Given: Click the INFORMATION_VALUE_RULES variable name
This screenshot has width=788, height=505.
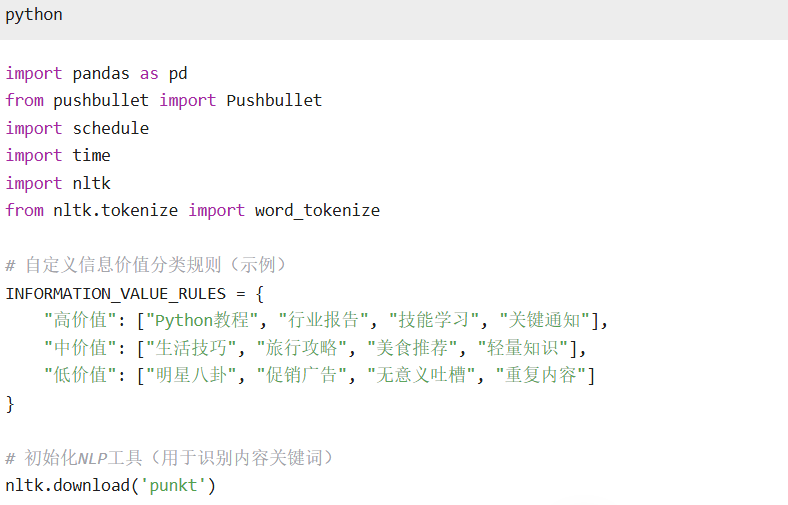Looking at the screenshot, I should (x=116, y=293).
